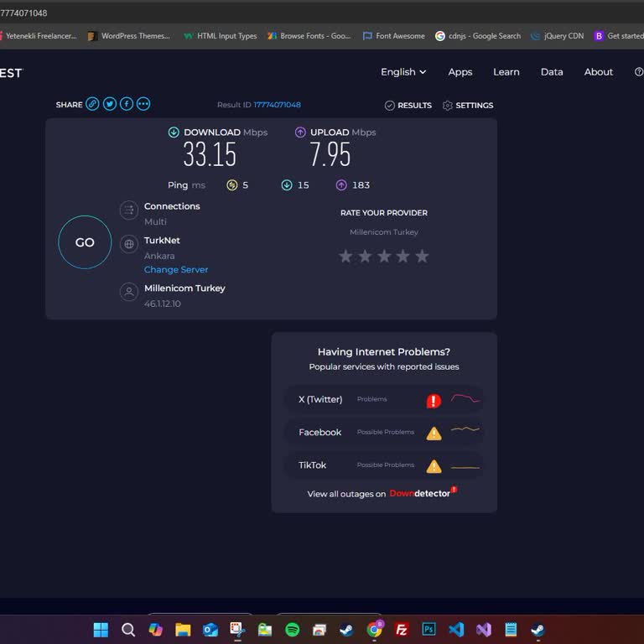Rate provider three stars

point(384,257)
